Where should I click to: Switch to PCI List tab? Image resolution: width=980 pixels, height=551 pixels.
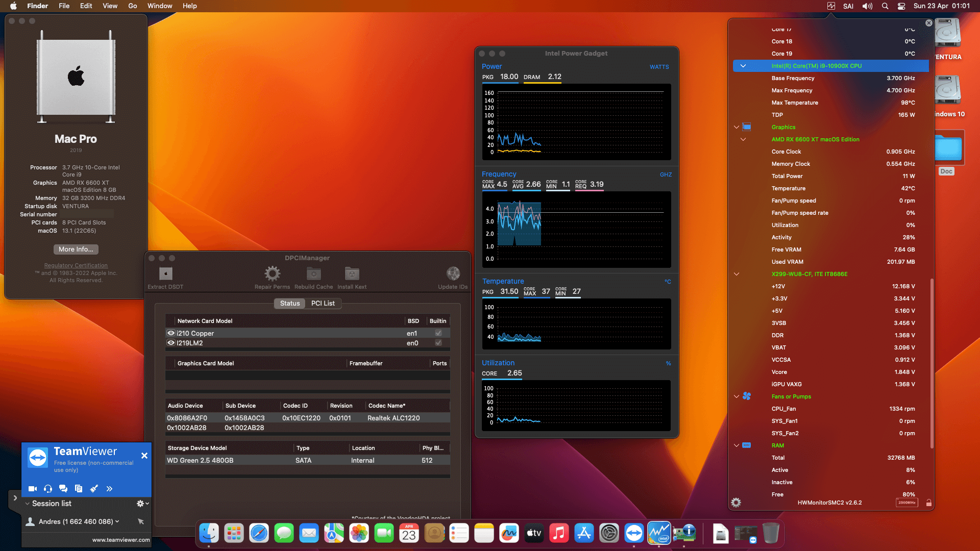point(323,303)
